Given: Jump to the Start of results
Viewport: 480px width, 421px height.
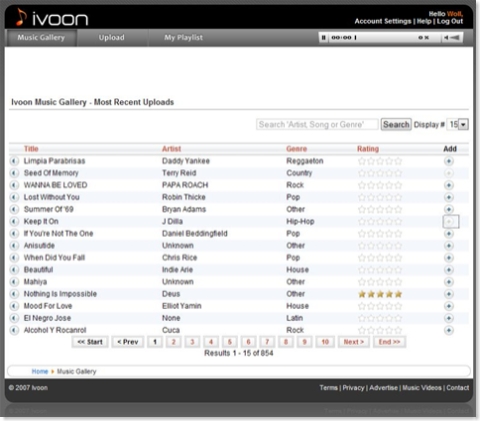Looking at the screenshot, I should pos(90,342).
